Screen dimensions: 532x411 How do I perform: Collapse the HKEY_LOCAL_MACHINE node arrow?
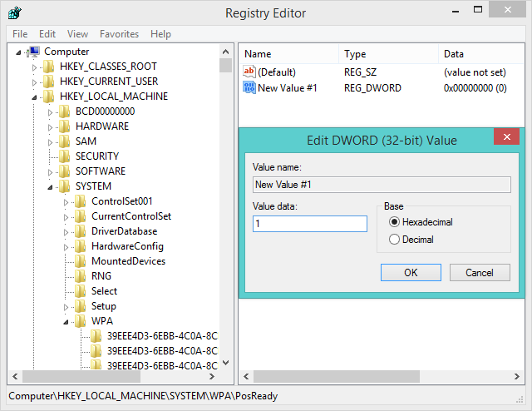pyautogui.click(x=34, y=97)
